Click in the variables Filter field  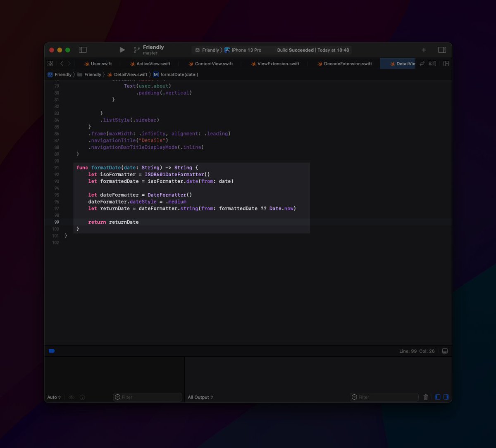coord(148,397)
